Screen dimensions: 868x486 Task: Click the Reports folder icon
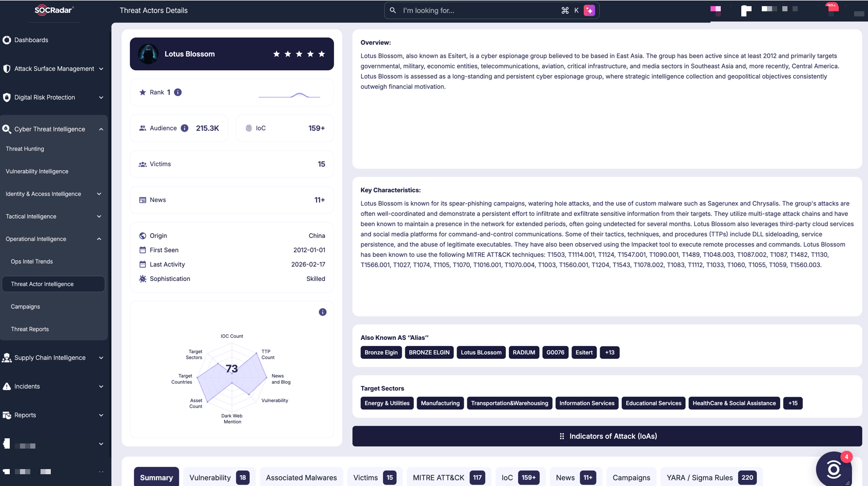coord(7,415)
